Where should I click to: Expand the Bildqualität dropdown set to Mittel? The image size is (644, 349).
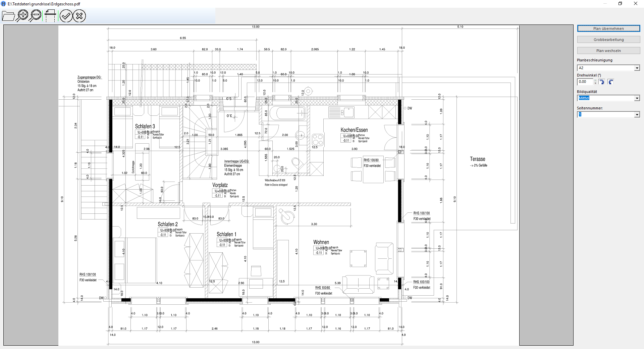point(637,98)
